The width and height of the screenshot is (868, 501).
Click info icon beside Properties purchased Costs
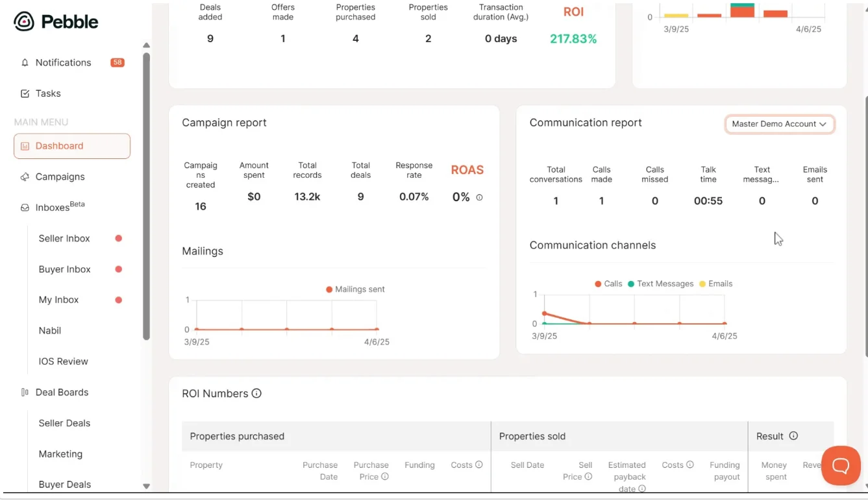point(478,465)
